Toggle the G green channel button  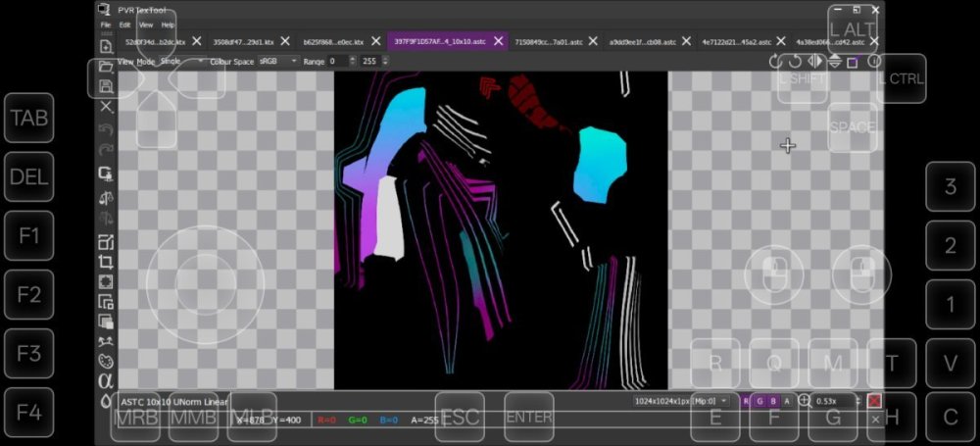coord(759,401)
